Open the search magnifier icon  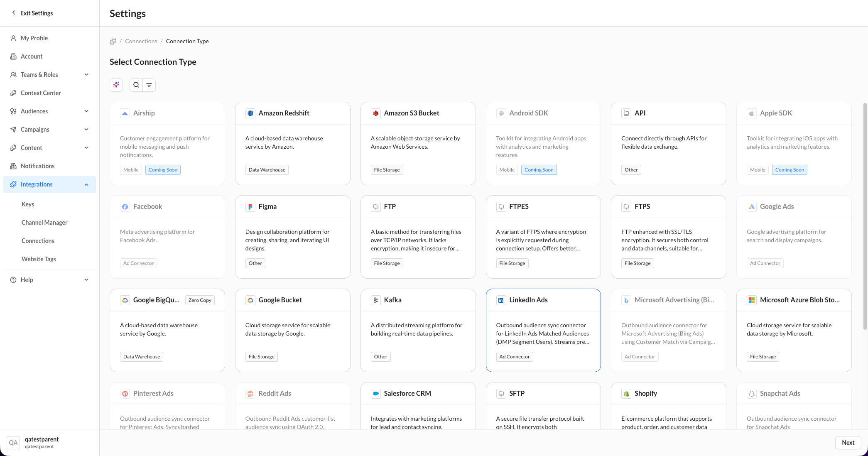point(136,85)
